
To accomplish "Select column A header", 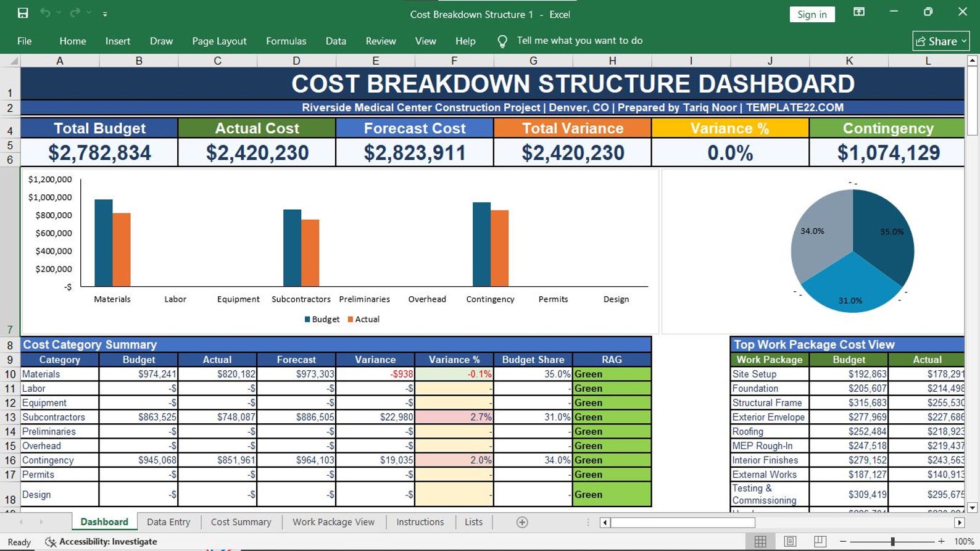I will pyautogui.click(x=60, y=60).
